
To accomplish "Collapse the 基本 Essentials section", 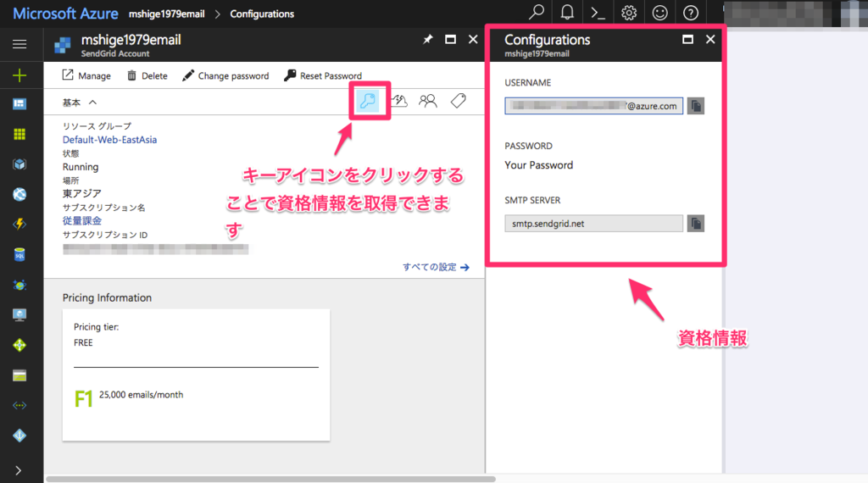I will pyautogui.click(x=80, y=103).
